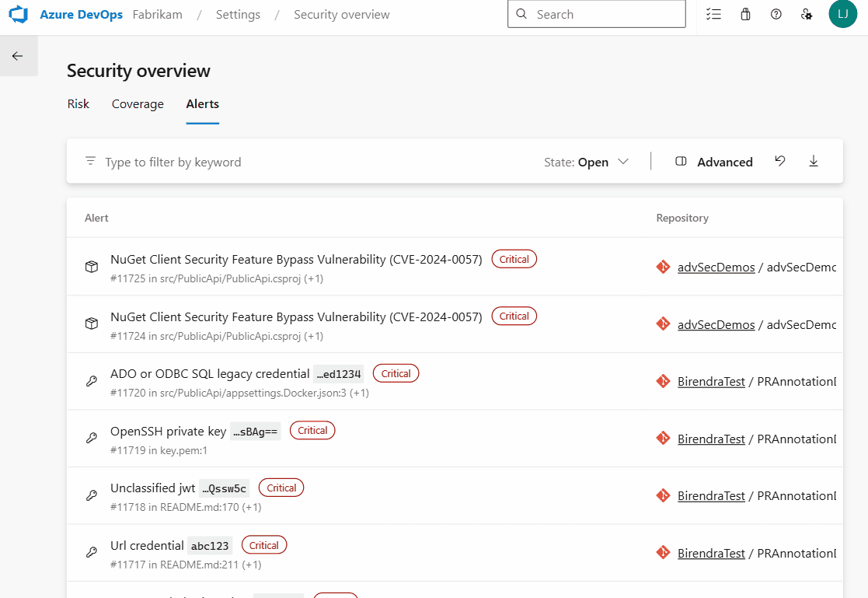Click the back arrow to leave Security overview

17,55
